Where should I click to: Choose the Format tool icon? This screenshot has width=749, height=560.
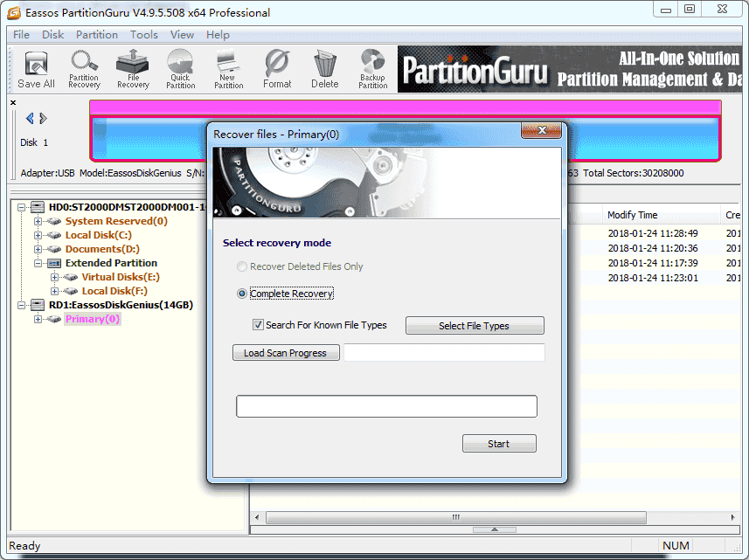pyautogui.click(x=277, y=70)
